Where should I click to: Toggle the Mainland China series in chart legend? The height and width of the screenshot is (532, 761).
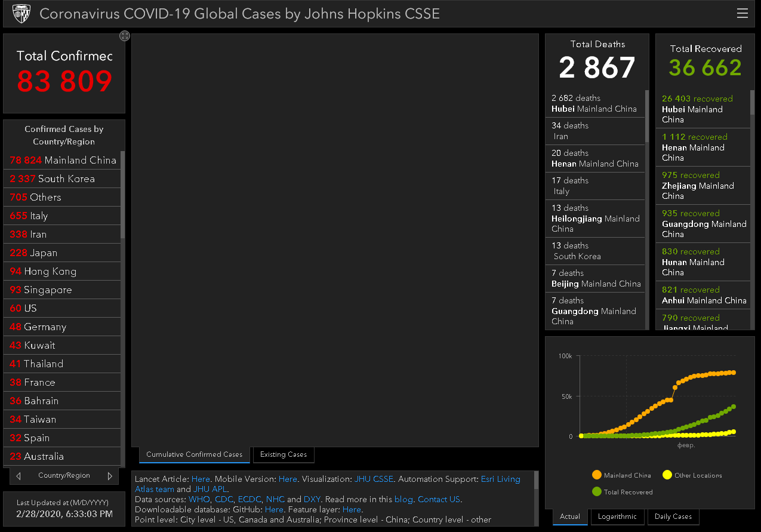(621, 475)
